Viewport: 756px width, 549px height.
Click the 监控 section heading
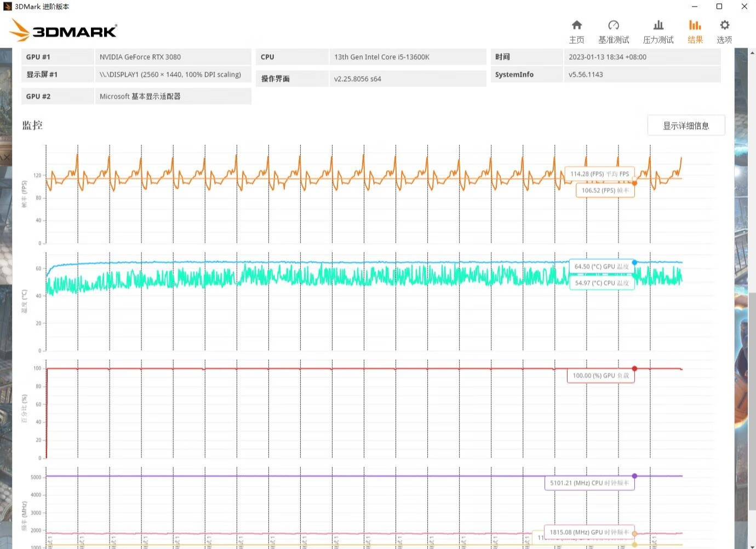[x=32, y=125]
